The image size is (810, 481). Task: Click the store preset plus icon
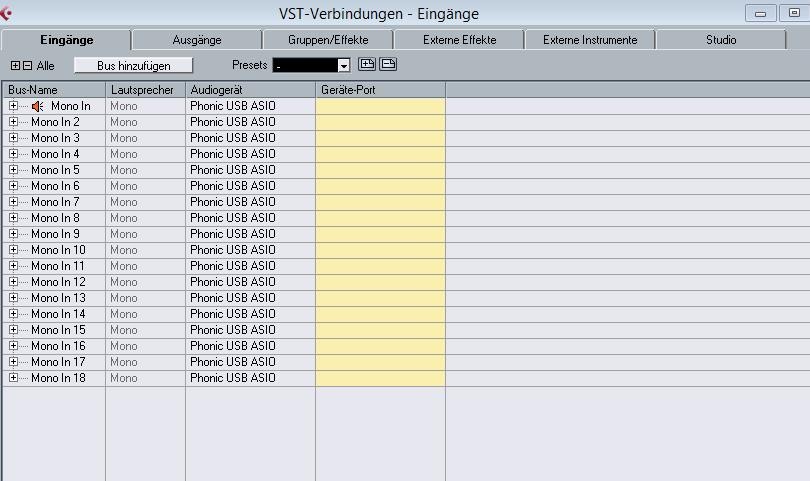tap(367, 64)
